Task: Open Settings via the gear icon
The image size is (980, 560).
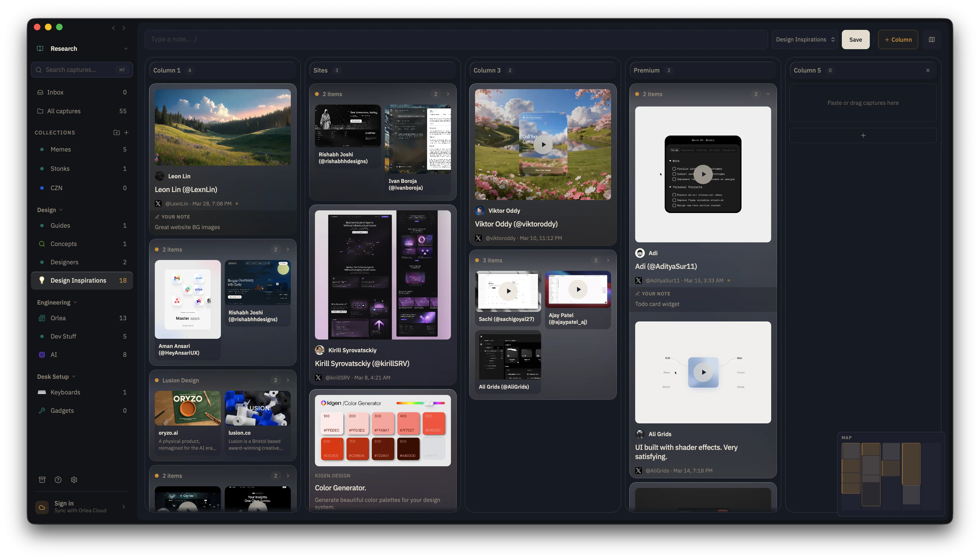Action: [x=74, y=480]
